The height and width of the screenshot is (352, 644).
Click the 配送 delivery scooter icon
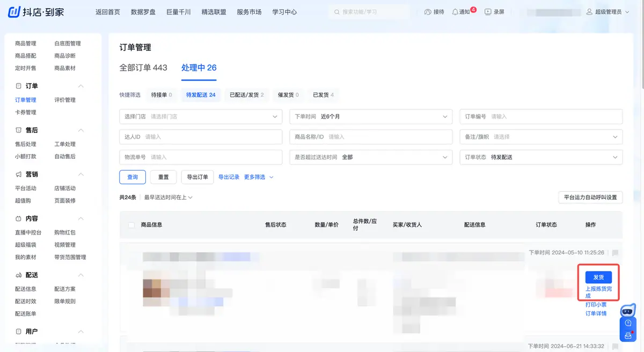point(19,275)
